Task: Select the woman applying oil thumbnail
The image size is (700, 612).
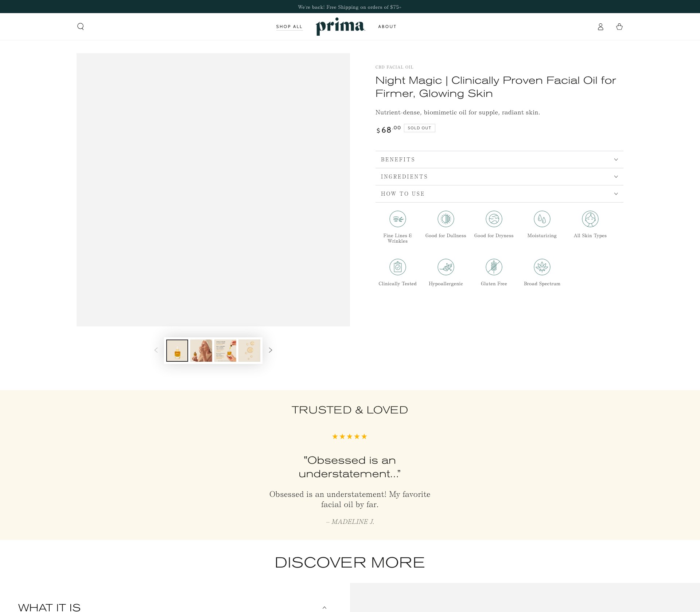Action: pyautogui.click(x=201, y=350)
